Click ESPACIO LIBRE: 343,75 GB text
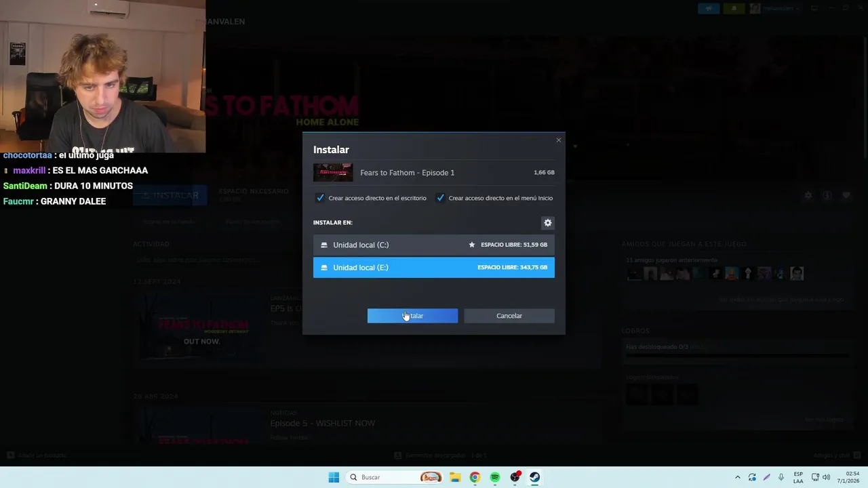Screen dimensions: 868x488 click(x=512, y=268)
